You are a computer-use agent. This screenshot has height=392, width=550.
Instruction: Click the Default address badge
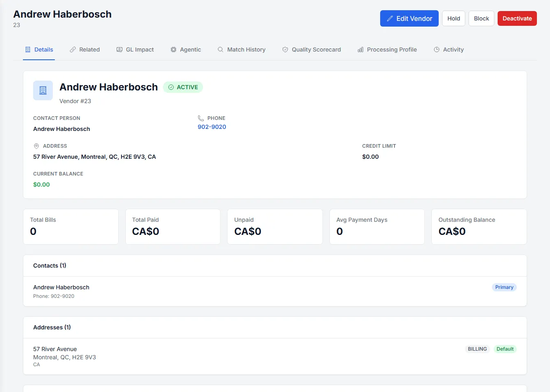click(x=505, y=349)
